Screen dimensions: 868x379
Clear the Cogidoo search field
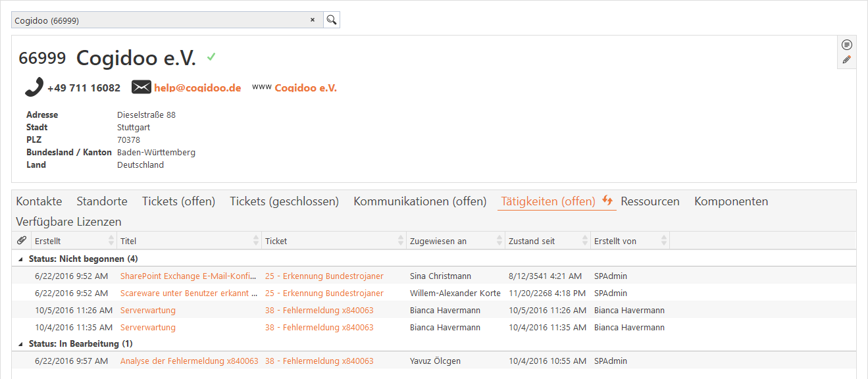313,20
